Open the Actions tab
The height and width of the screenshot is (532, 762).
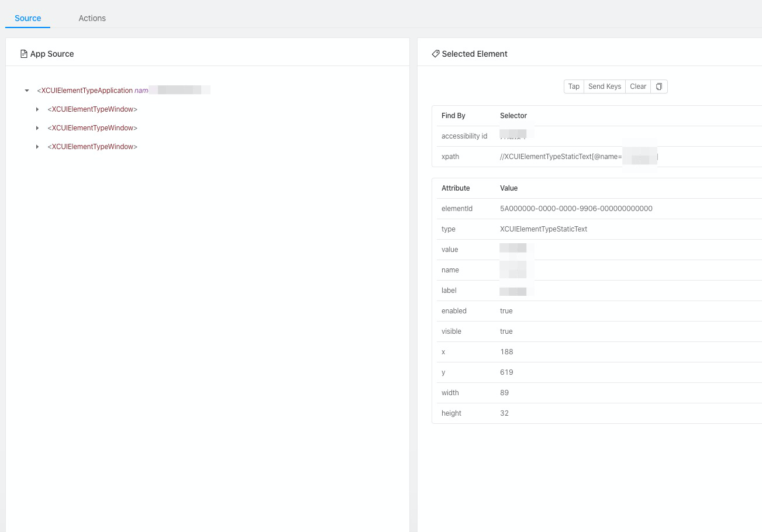click(92, 18)
